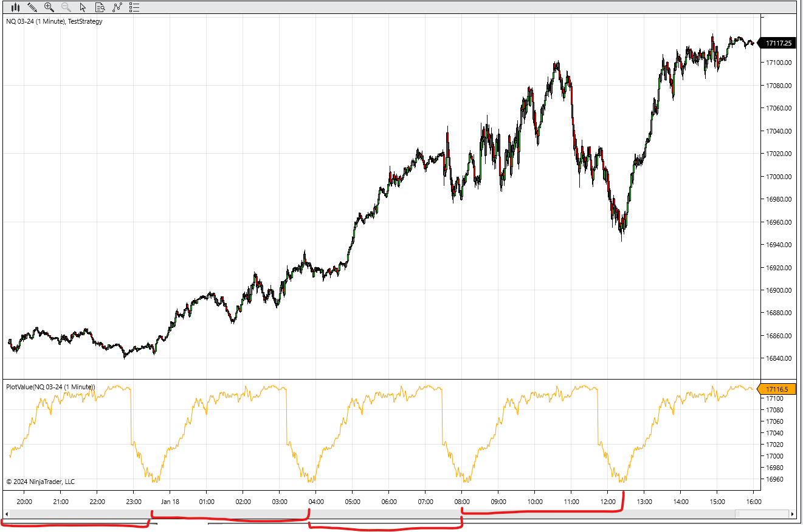Open the Data Box document-magnifier icon
803x532 pixels.
pyautogui.click(x=100, y=7)
